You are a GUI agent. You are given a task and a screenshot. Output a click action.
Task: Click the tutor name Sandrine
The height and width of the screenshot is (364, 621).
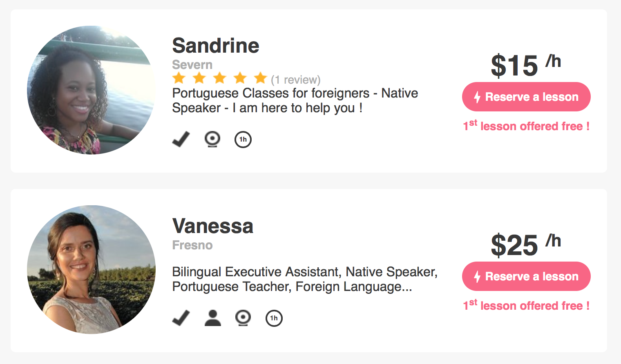(x=216, y=46)
